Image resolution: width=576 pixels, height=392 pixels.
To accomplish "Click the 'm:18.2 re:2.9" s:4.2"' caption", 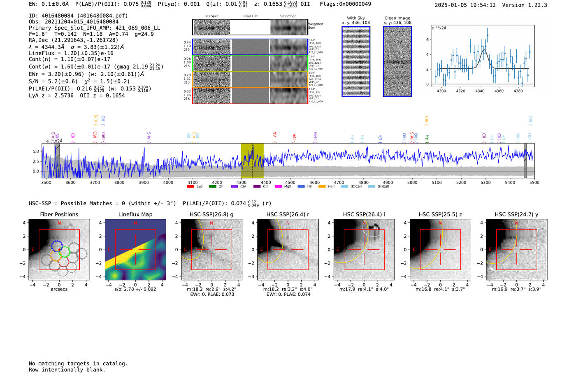I will point(211,289).
